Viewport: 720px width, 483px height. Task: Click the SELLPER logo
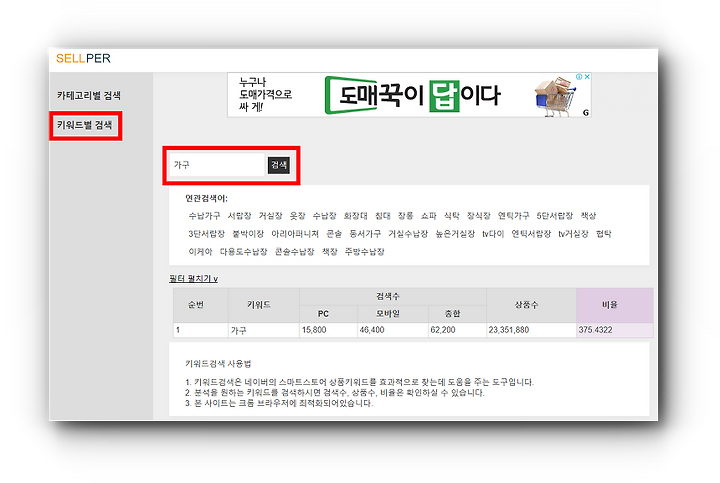click(x=83, y=58)
